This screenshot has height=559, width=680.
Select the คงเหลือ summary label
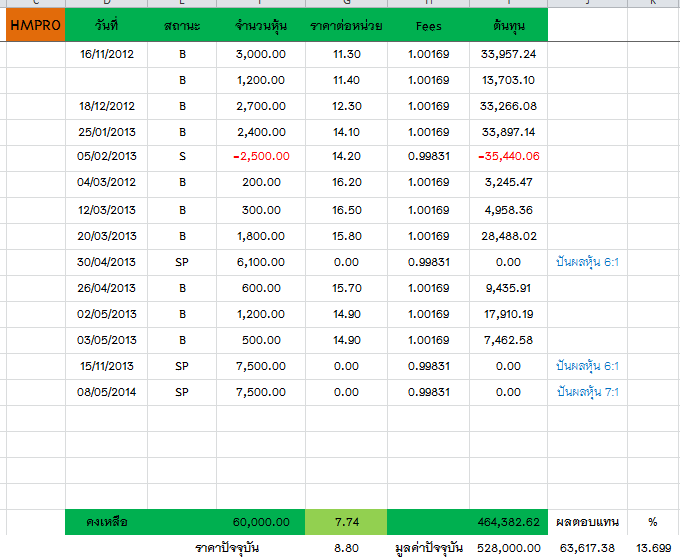pos(107,522)
